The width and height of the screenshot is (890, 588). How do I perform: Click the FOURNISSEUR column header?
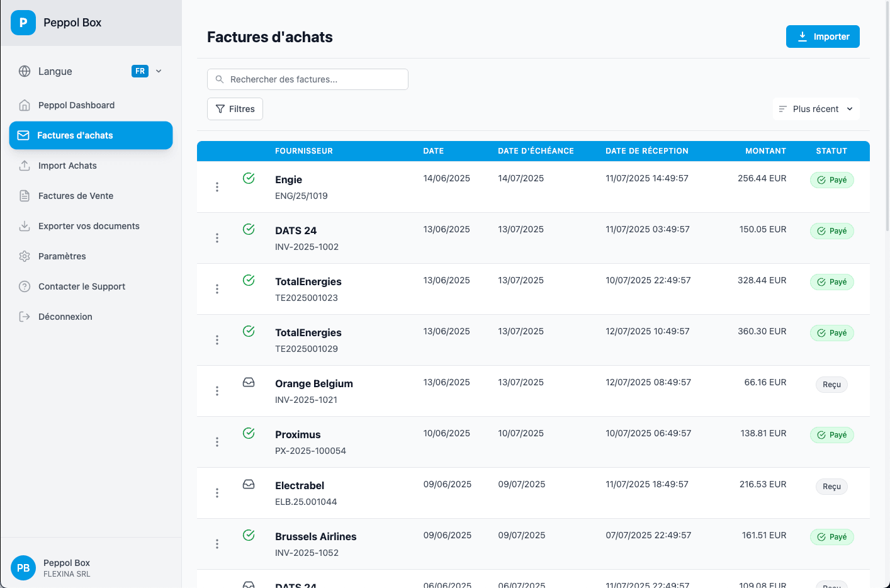304,151
